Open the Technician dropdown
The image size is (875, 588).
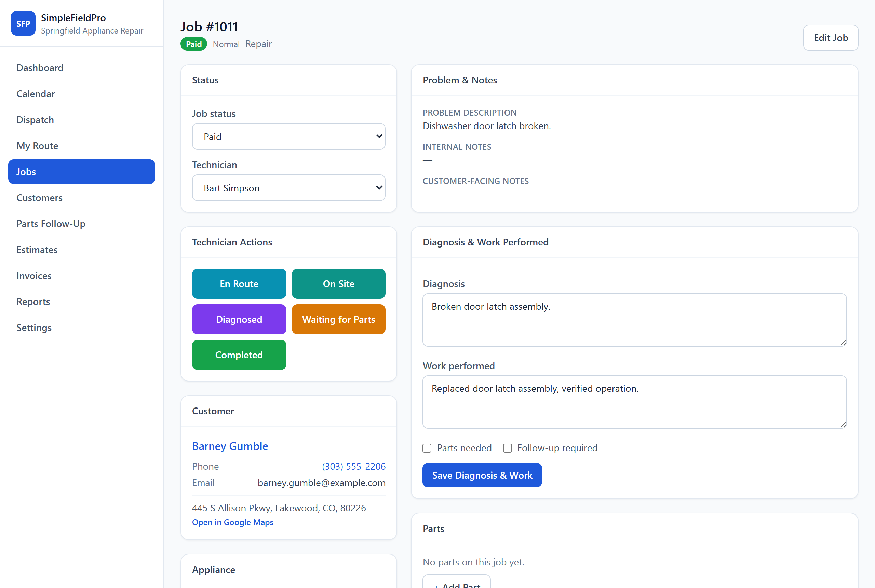coord(289,188)
